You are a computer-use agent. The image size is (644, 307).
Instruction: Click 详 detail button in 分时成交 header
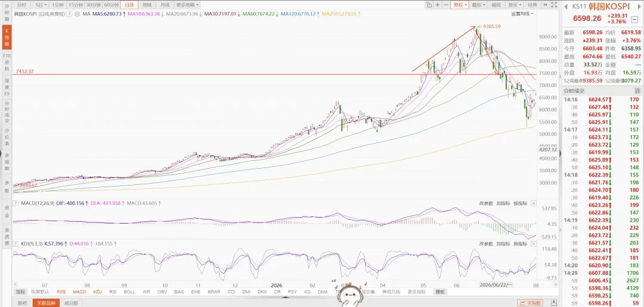tap(637, 91)
